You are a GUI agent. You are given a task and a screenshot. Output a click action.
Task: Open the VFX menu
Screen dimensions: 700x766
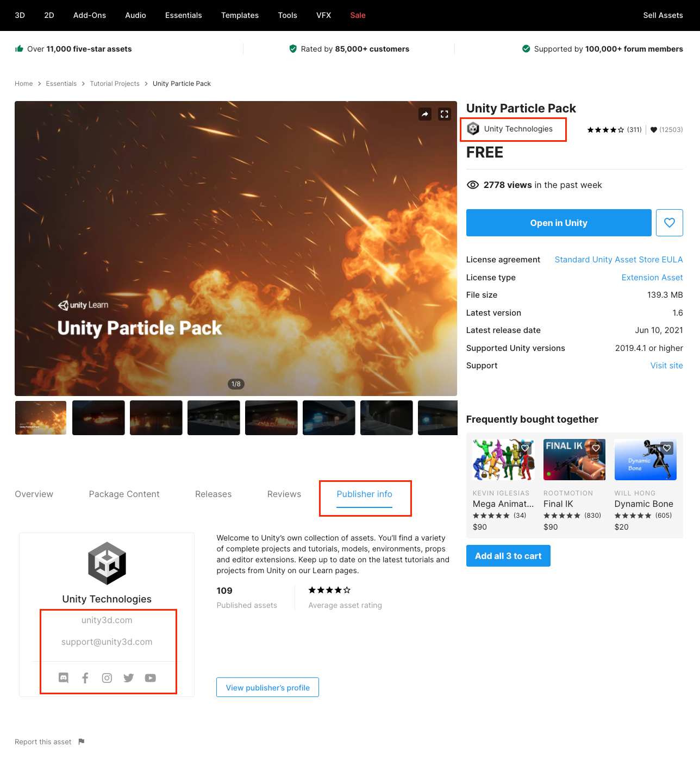coord(324,15)
